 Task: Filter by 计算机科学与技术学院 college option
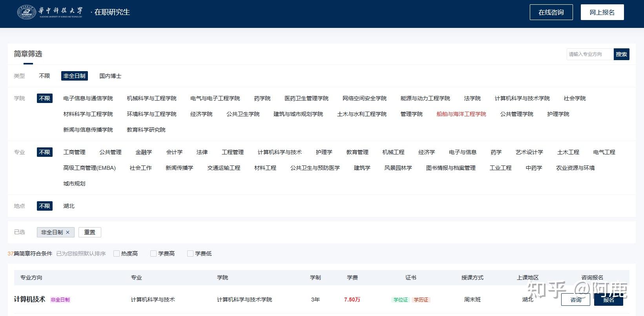coord(522,98)
